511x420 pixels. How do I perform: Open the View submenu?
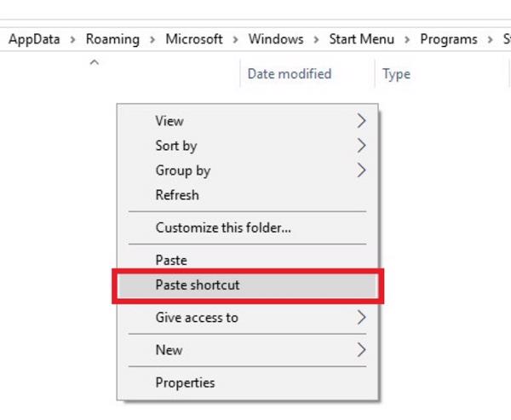tap(169, 121)
